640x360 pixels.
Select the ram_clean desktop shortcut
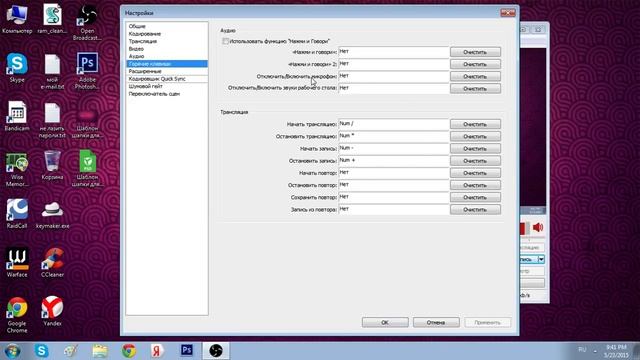click(x=52, y=20)
